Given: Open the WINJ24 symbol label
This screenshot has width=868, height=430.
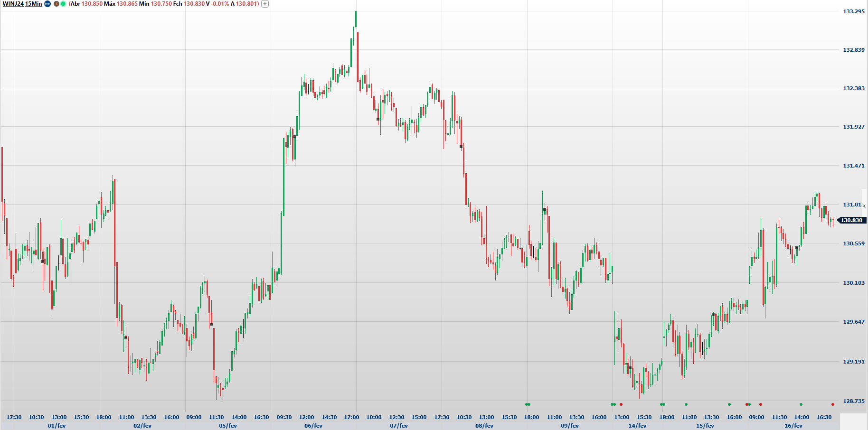Looking at the screenshot, I should point(13,3).
